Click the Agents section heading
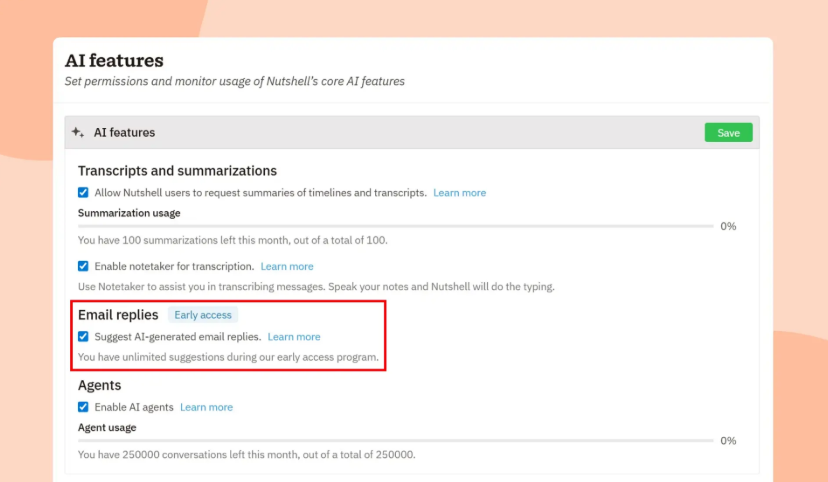The height and width of the screenshot is (482, 828). 100,385
